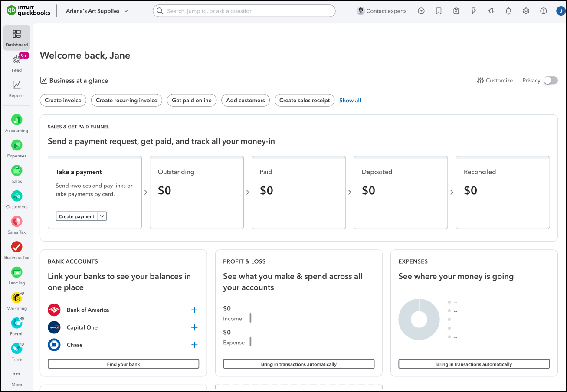Click the Create payment button
567x392 pixels.
click(77, 216)
